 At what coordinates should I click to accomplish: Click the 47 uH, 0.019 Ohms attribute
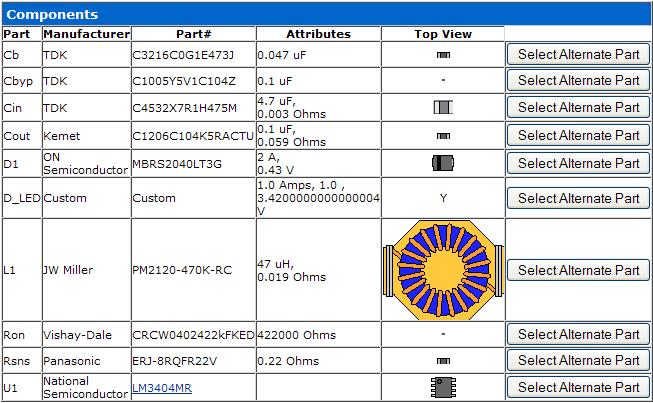click(292, 271)
